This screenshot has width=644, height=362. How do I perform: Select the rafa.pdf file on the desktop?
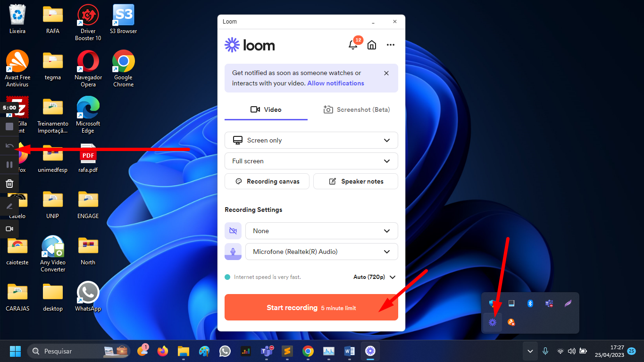88,159
